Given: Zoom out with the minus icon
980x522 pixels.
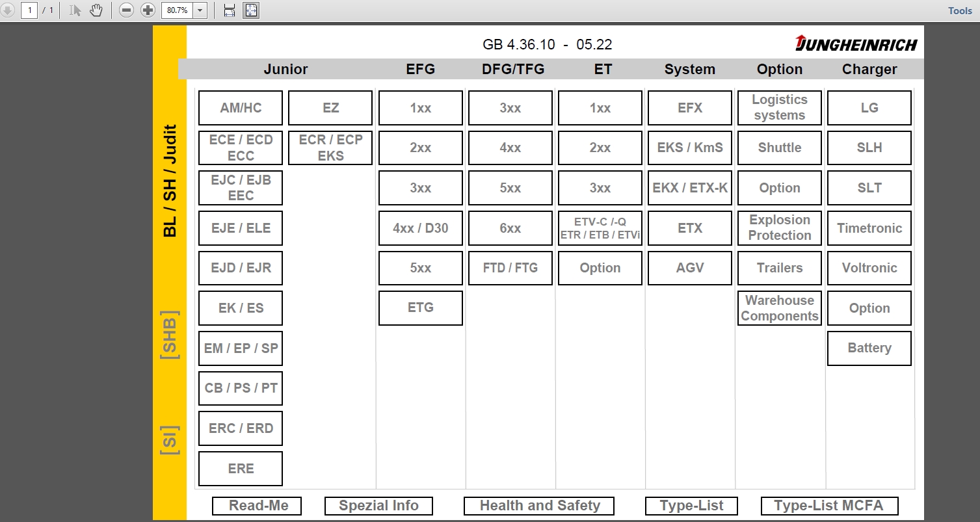Looking at the screenshot, I should 127,10.
